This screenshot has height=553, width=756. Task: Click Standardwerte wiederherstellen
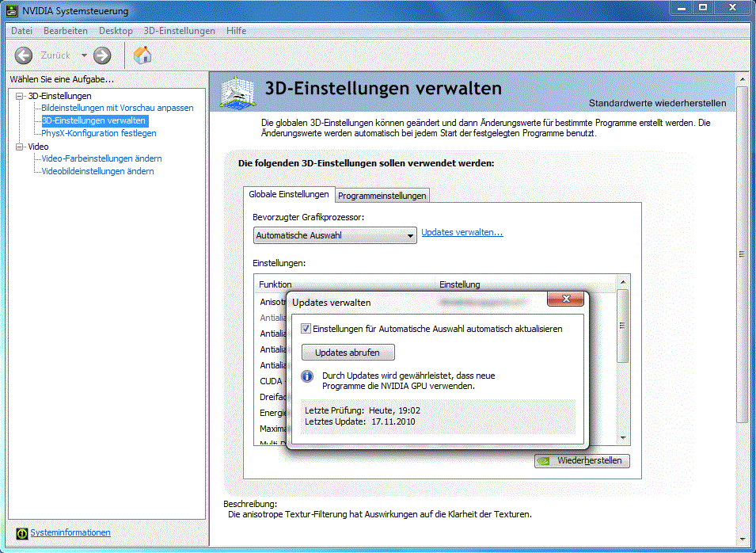click(x=658, y=103)
